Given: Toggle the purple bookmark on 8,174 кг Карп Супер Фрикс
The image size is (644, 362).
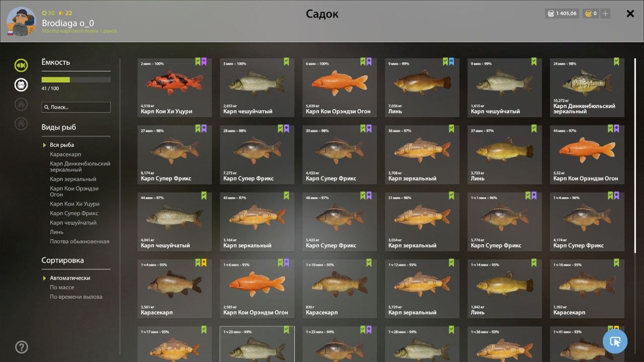Looking at the screenshot, I should coord(204,128).
